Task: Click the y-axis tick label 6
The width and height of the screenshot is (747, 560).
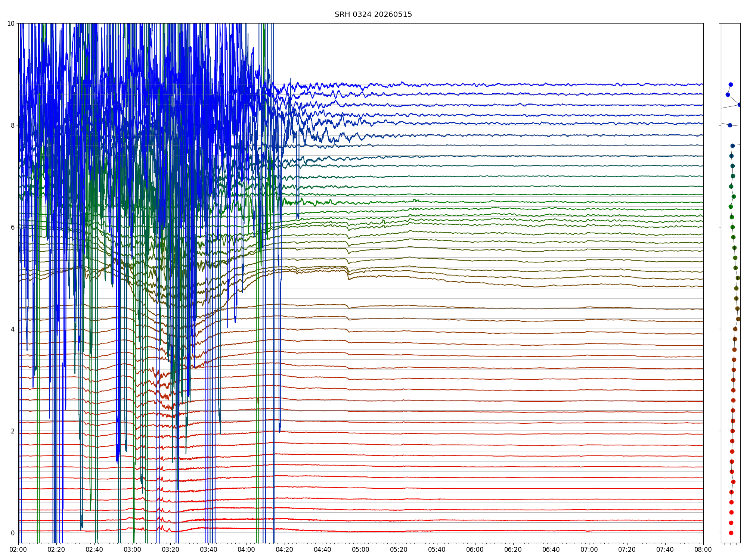Action: [x=13, y=227]
